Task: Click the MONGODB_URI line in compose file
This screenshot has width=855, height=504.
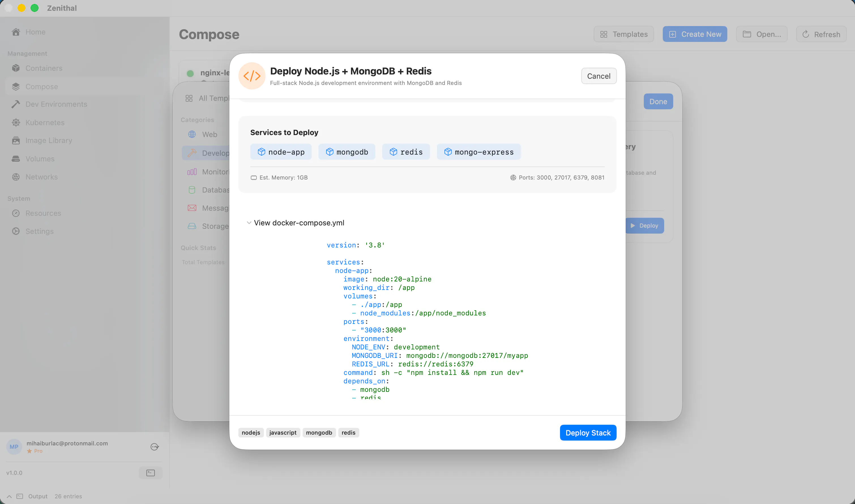Action: coord(440,356)
